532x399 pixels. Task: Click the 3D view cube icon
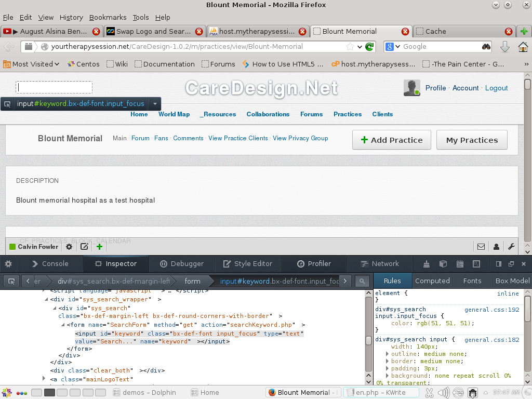coord(443,264)
